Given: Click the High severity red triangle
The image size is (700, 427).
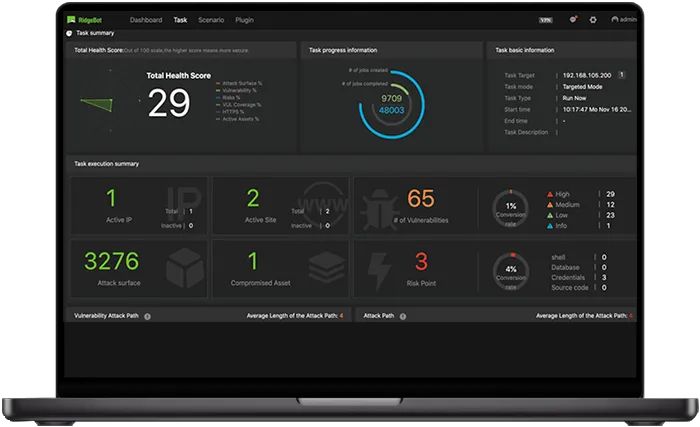Looking at the screenshot, I should pos(550,194).
